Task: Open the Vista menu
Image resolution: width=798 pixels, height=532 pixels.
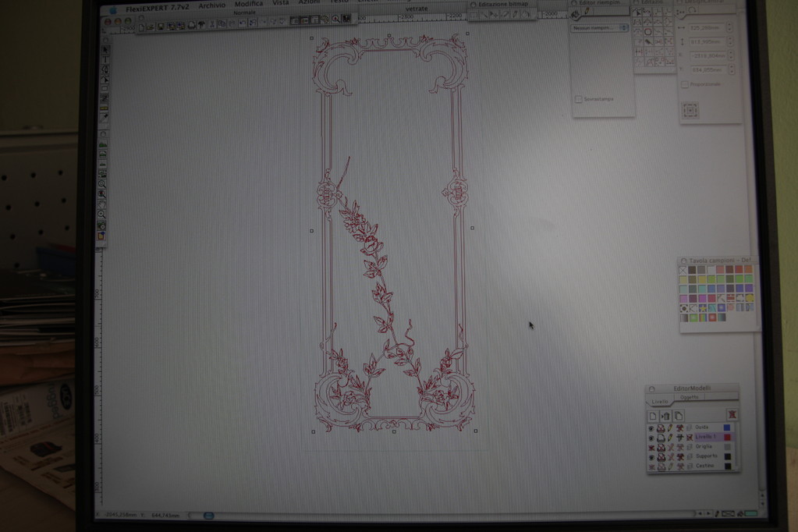Action: (x=280, y=3)
